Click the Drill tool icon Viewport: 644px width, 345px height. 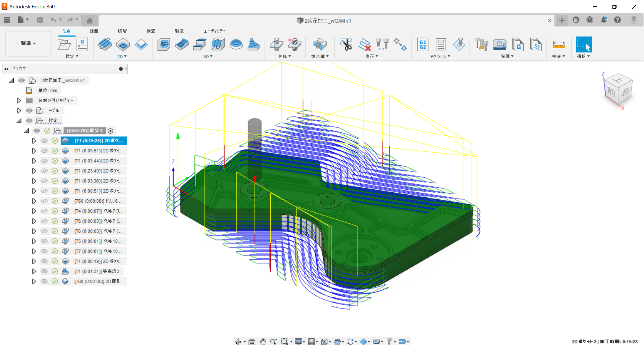point(276,44)
